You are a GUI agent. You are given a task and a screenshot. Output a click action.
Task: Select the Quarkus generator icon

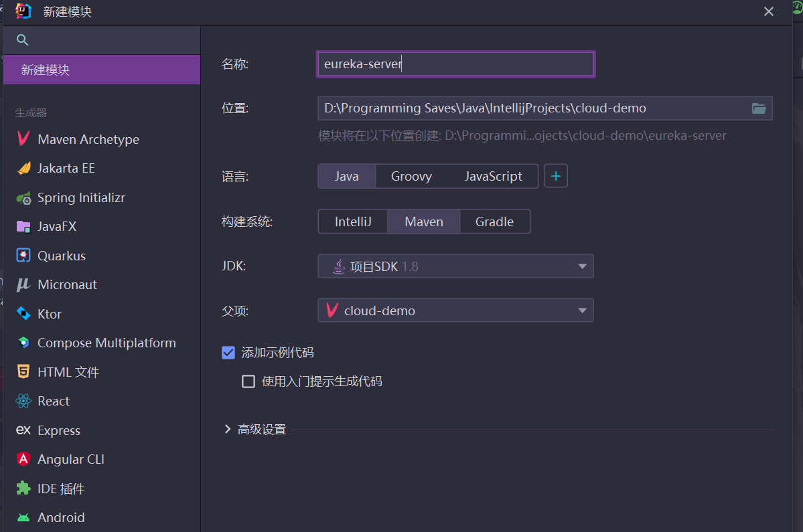pos(24,256)
